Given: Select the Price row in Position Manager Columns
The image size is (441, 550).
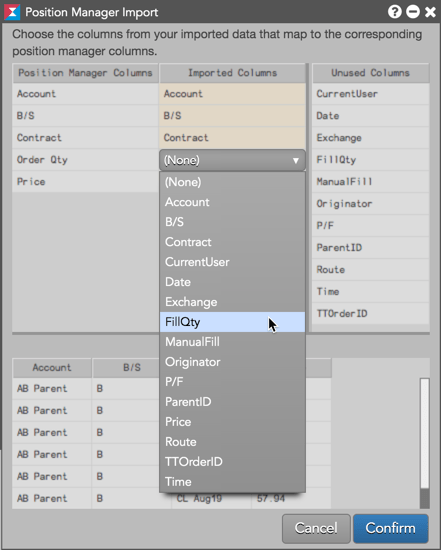Looking at the screenshot, I should [x=85, y=181].
